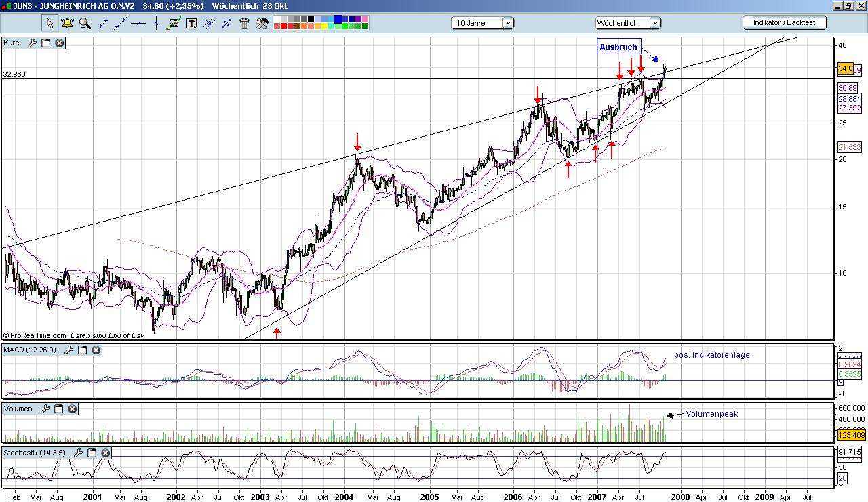Open Volumen panel wrench settings
Viewport: 868px width, 502px height.
[x=45, y=409]
